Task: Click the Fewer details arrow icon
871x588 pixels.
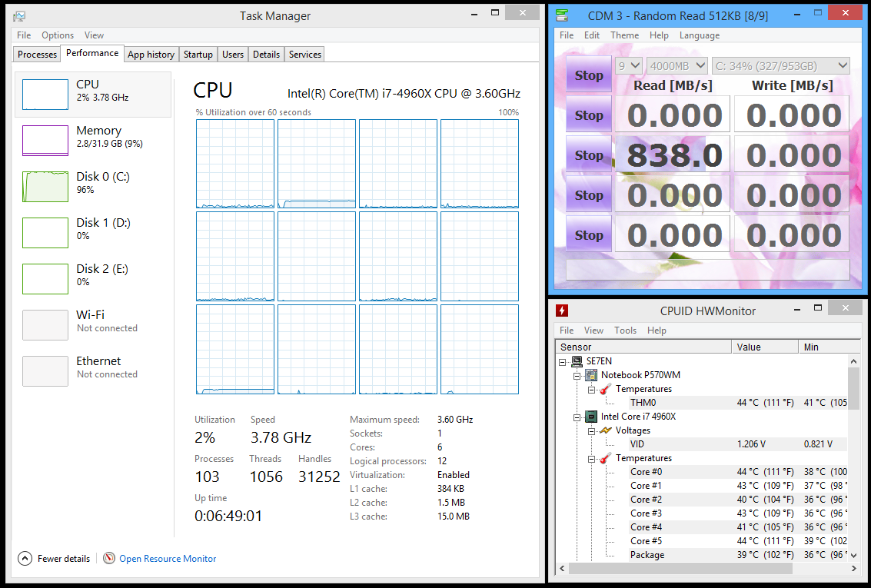Action: click(x=25, y=558)
